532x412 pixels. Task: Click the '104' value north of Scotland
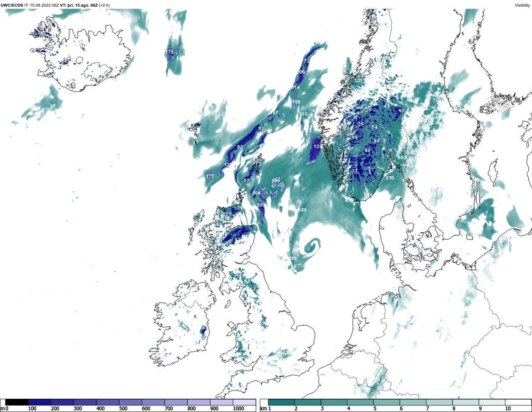[257, 193]
